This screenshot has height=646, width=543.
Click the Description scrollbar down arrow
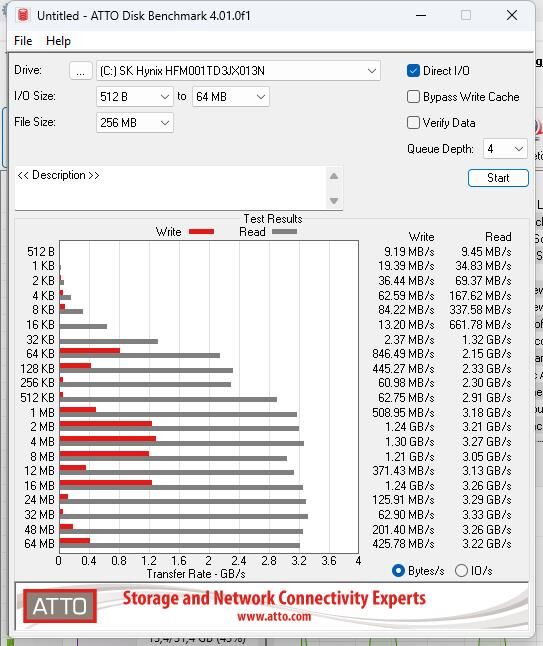tap(334, 201)
